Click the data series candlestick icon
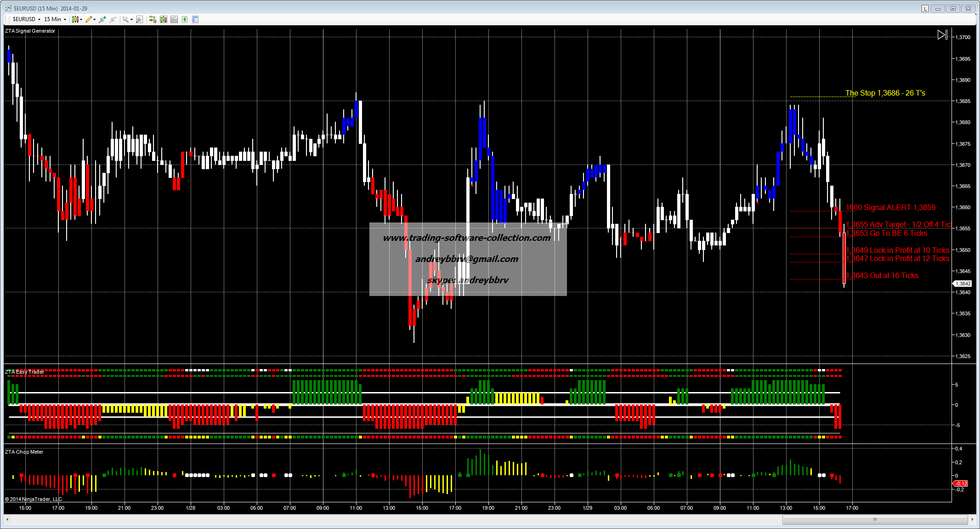 tap(163, 19)
